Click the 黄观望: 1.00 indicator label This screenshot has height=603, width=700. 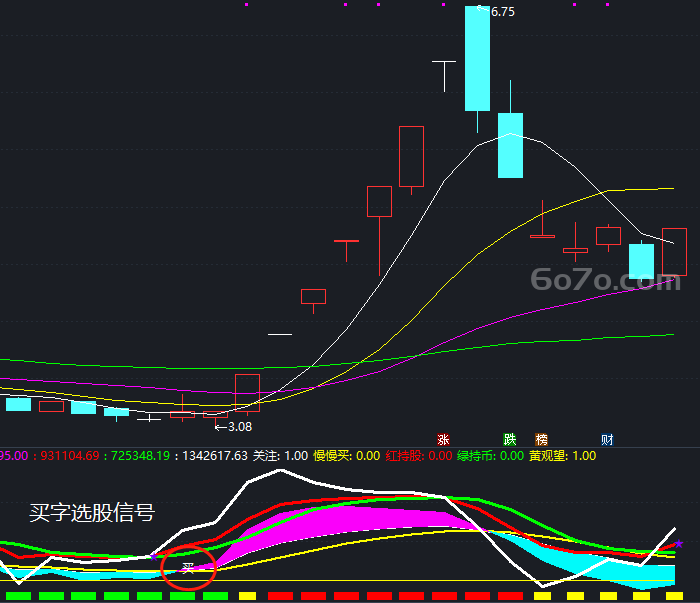tap(562, 456)
